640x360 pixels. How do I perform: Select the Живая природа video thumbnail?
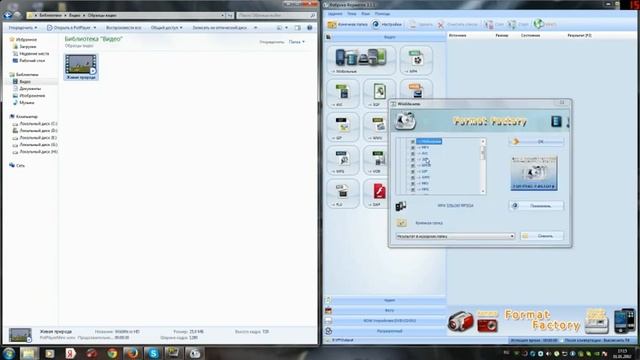pos(81,67)
